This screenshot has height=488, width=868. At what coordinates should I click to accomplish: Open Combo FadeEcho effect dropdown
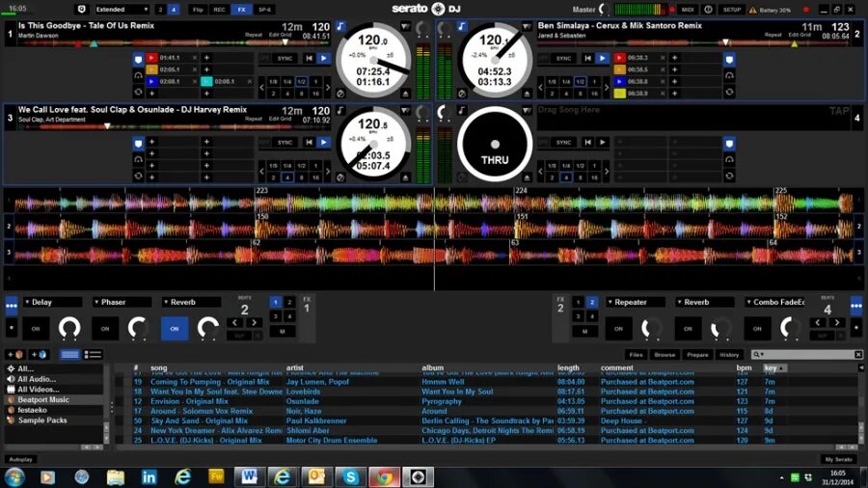(773, 302)
